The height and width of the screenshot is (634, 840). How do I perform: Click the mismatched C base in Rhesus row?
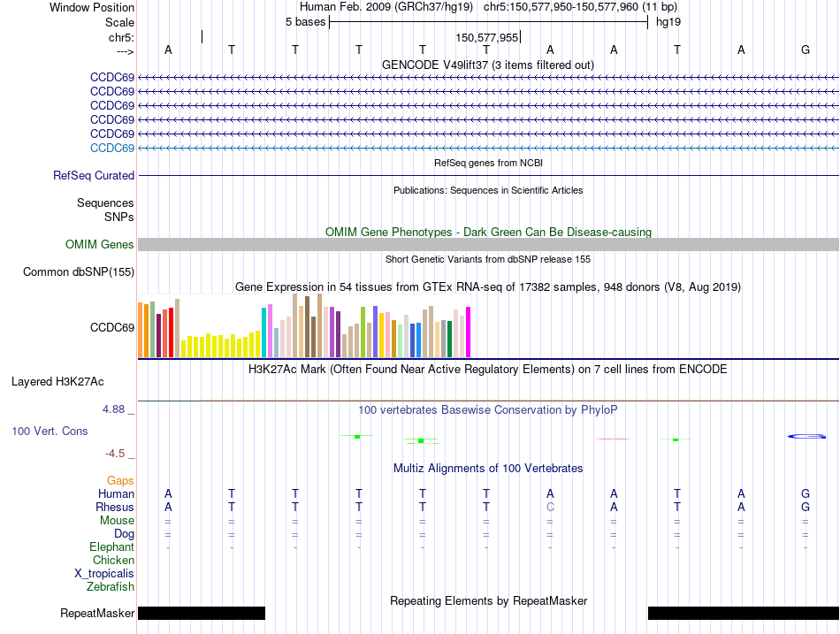coord(550,507)
